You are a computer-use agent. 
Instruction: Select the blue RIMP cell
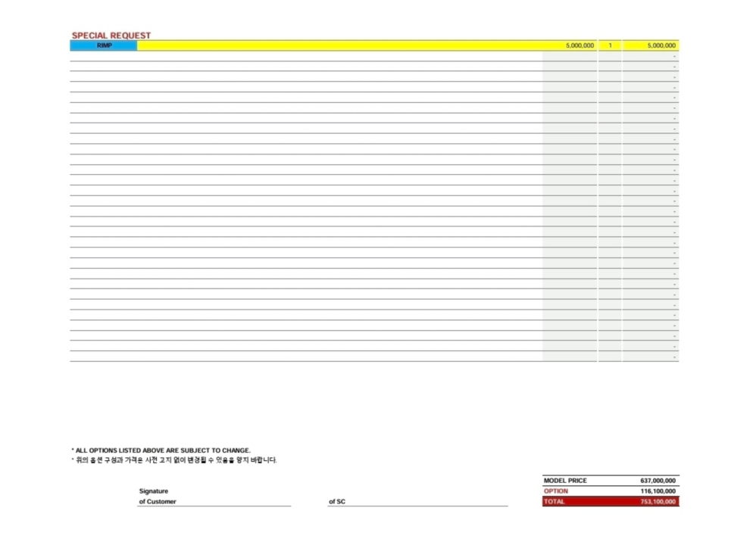click(x=104, y=45)
